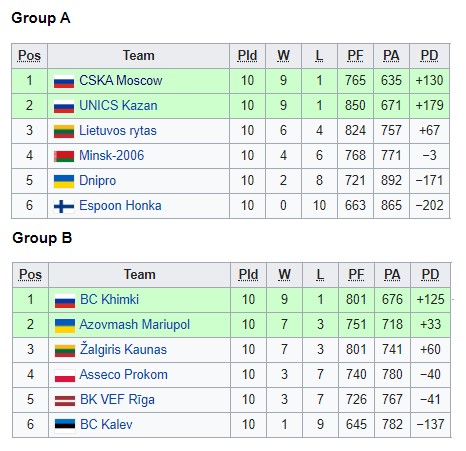Click the Pos header in Group A table

(29, 56)
